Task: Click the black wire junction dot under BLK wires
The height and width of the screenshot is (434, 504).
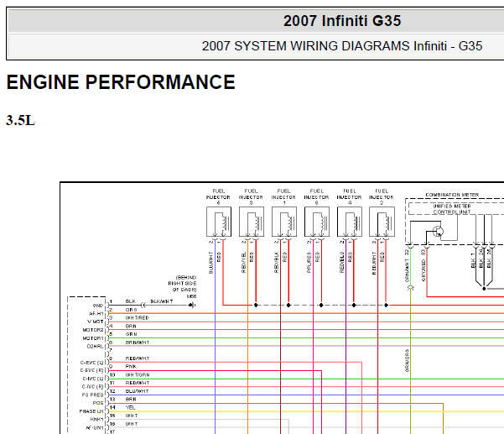Action: (x=484, y=289)
